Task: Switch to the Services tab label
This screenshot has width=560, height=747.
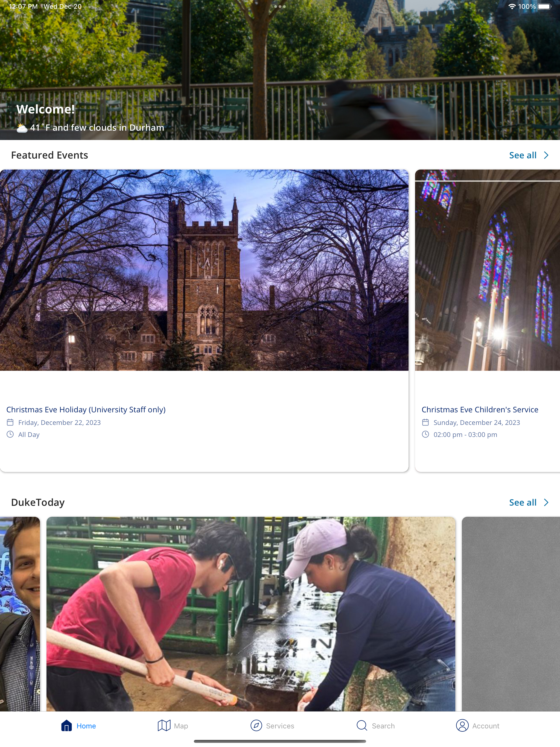Action: click(280, 726)
